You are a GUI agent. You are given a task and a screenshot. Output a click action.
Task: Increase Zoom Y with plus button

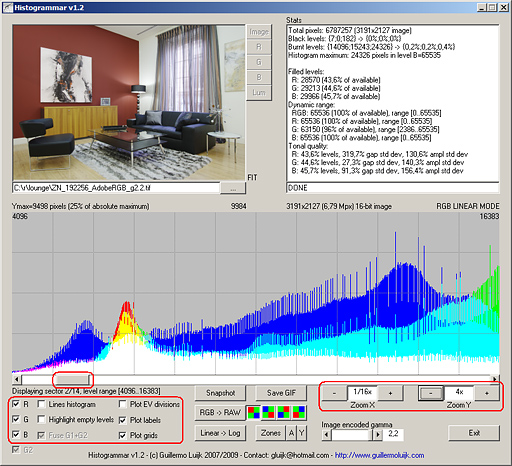point(487,393)
